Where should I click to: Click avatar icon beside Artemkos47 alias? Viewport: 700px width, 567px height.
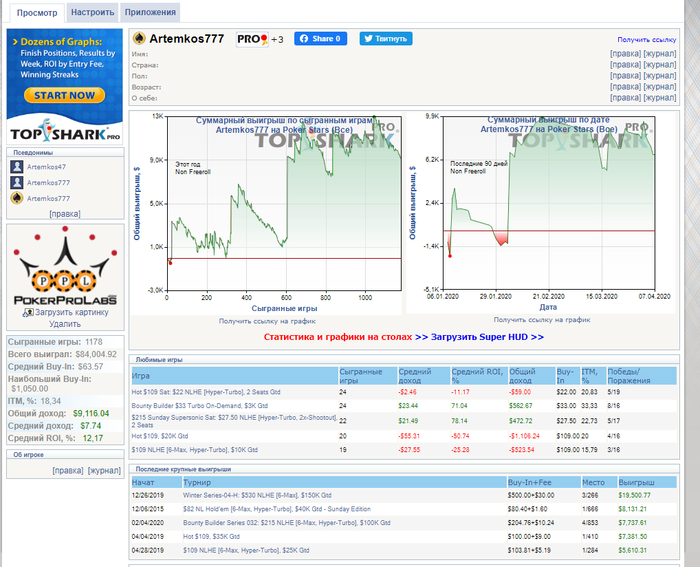[17, 167]
